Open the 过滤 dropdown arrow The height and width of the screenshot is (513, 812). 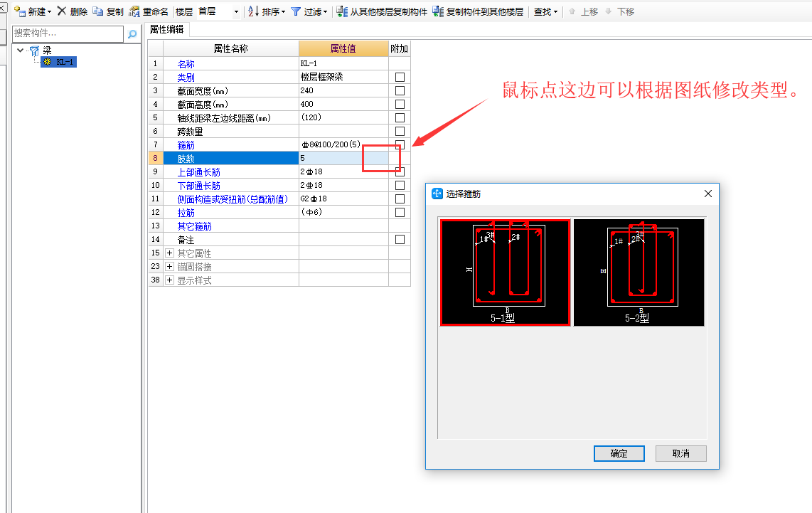click(325, 12)
